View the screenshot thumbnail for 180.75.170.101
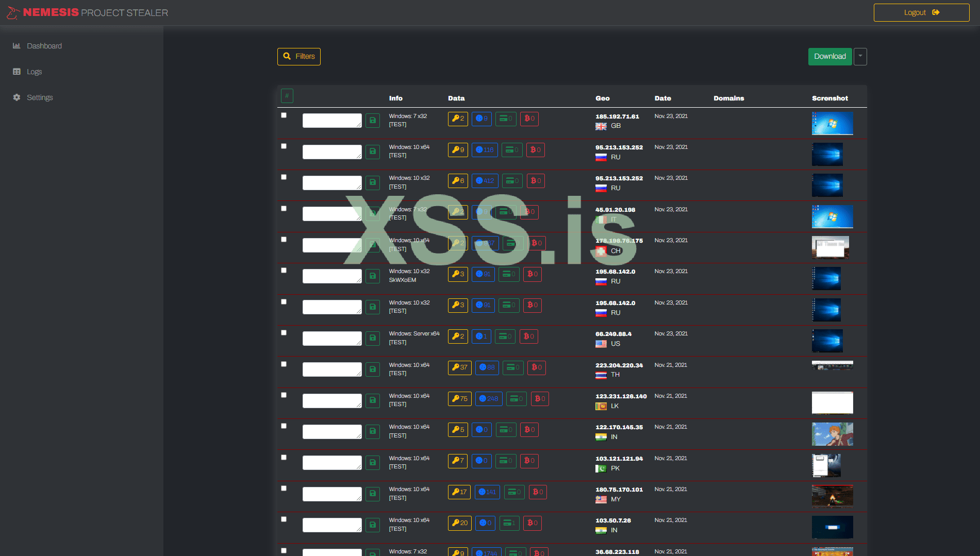The width and height of the screenshot is (980, 556). coord(833,496)
